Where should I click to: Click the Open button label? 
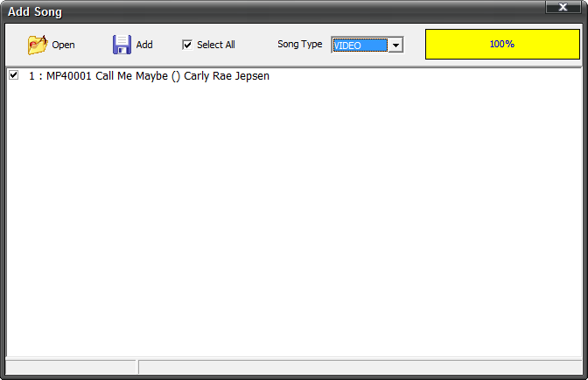[63, 45]
